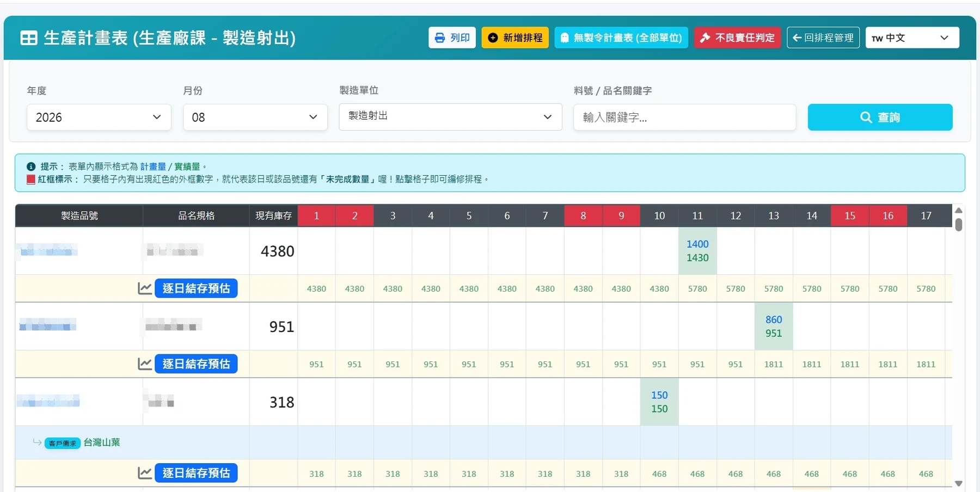Viewport: 980px width, 492px height.
Task: Open 無製令計畫表 (全部單位)
Action: 621,38
